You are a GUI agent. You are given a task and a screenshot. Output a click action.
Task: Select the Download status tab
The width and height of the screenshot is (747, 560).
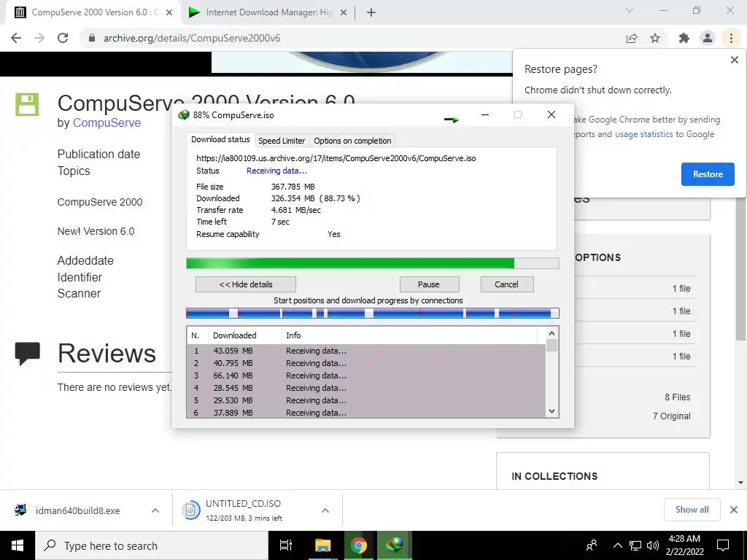coord(220,139)
